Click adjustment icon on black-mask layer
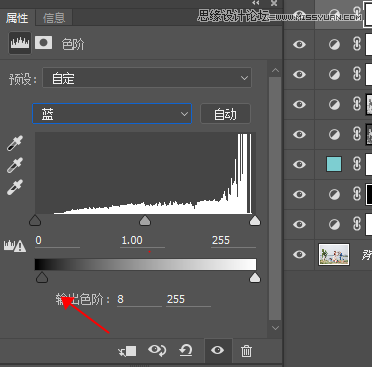The image size is (372, 367). 334,194
